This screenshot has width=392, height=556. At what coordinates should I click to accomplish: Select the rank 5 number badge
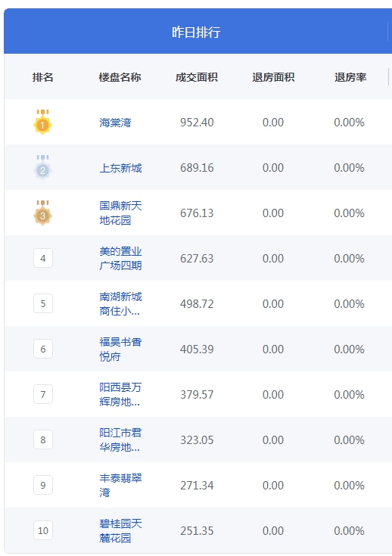coord(43,303)
